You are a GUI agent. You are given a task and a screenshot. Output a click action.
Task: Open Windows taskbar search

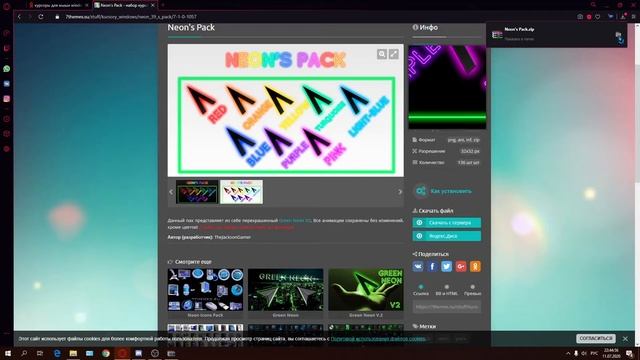tap(24, 353)
